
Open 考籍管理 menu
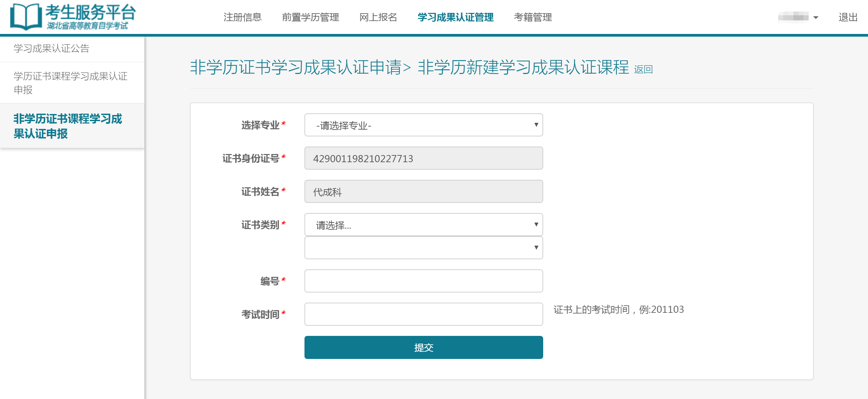pyautogui.click(x=533, y=17)
